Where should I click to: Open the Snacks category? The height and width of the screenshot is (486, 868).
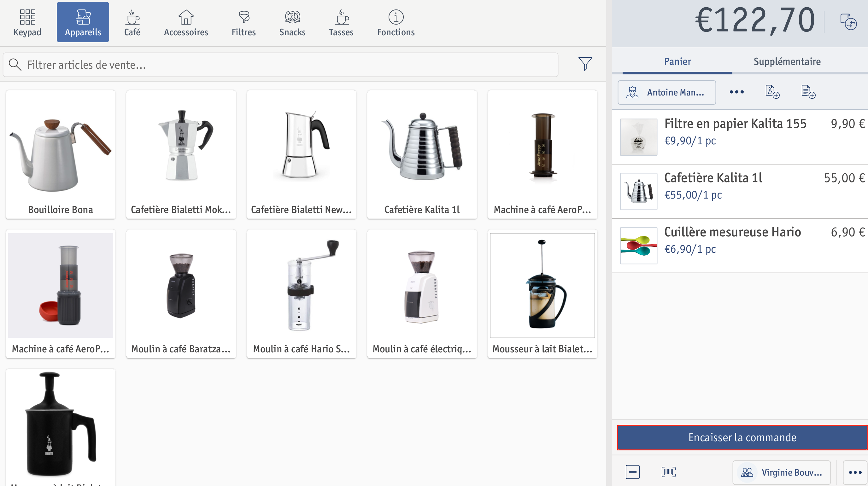click(292, 22)
